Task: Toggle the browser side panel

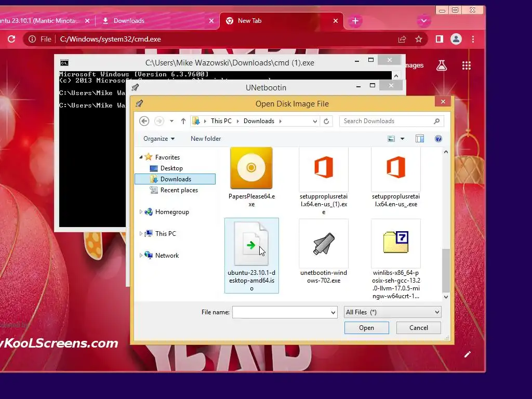Action: click(440, 39)
